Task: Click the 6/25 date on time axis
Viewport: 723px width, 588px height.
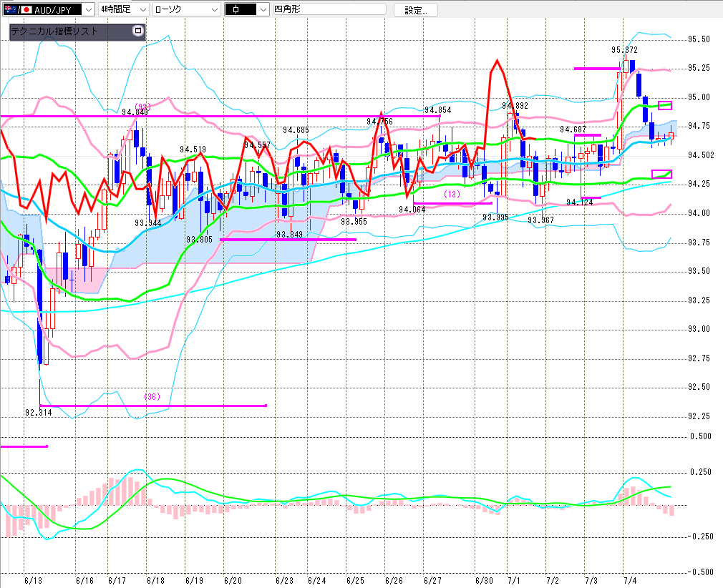Action: click(355, 581)
